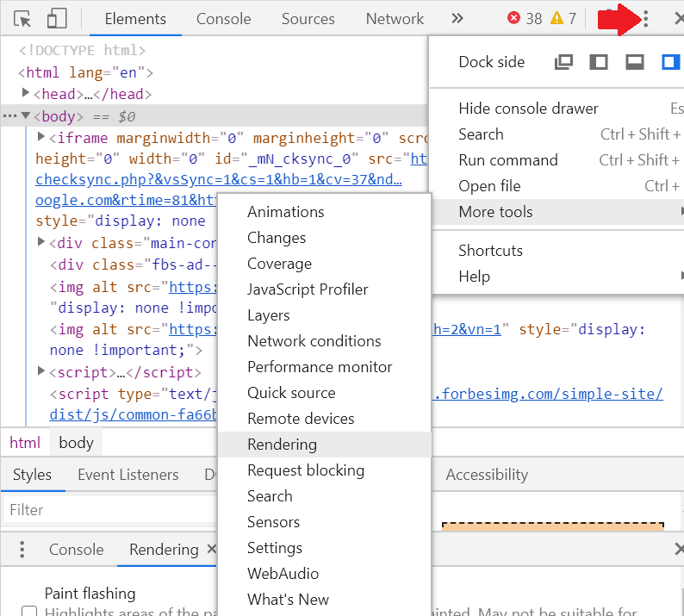Follow the forbesimg.com simple-site script link
This screenshot has width=684, height=616.
tap(548, 394)
